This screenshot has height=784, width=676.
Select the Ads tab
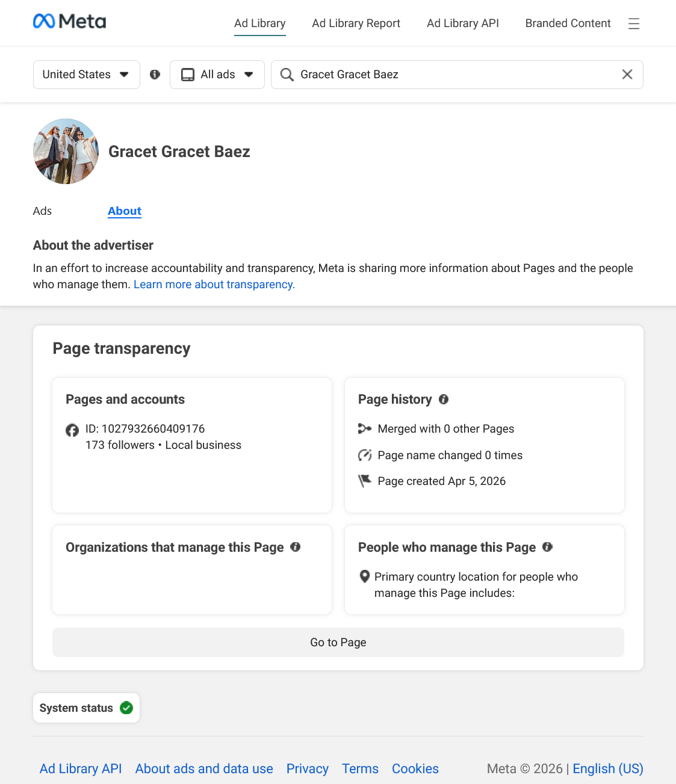[42, 211]
